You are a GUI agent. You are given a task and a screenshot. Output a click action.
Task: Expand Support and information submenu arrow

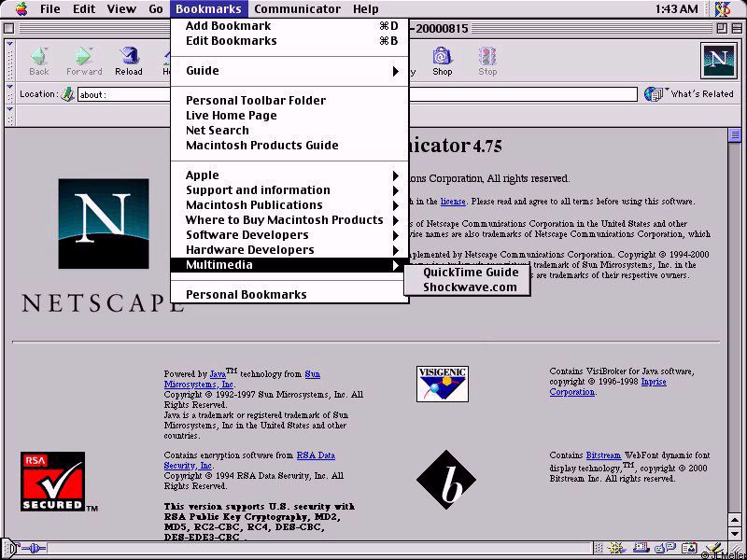pos(395,191)
